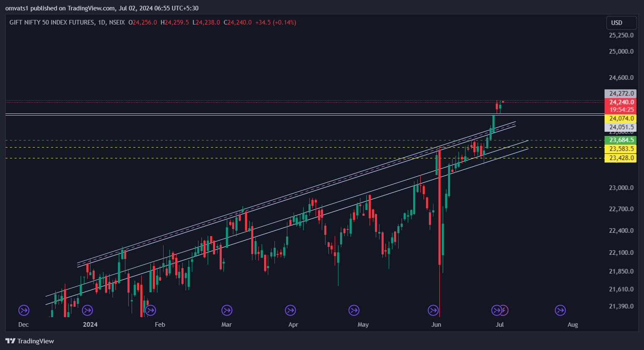The height and width of the screenshot is (350, 644).
Task: Click the 22,700.0 price axis label
Action: (x=621, y=209)
